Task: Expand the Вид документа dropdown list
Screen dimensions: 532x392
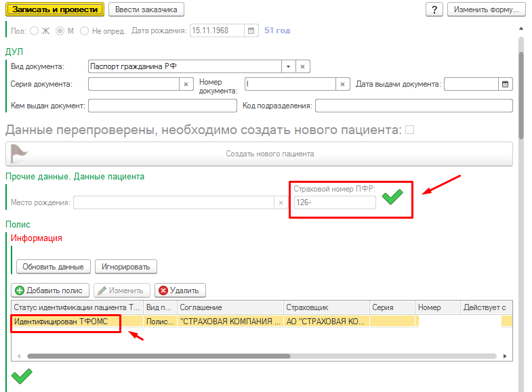Action: (x=288, y=66)
